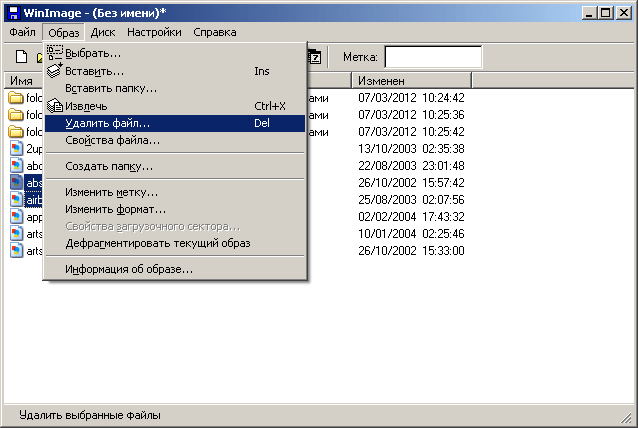
Task: Sort by the Имя column header
Action: click(24, 81)
